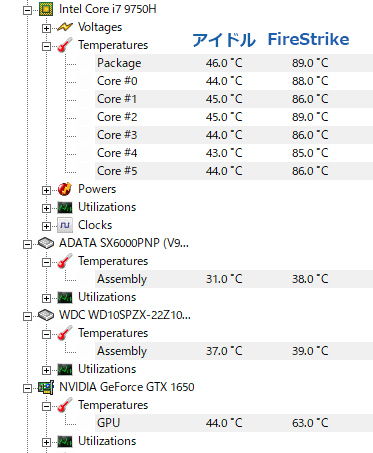Click the Voltages lightning bolt icon
Screen dimensions: 373x453
pos(65,27)
